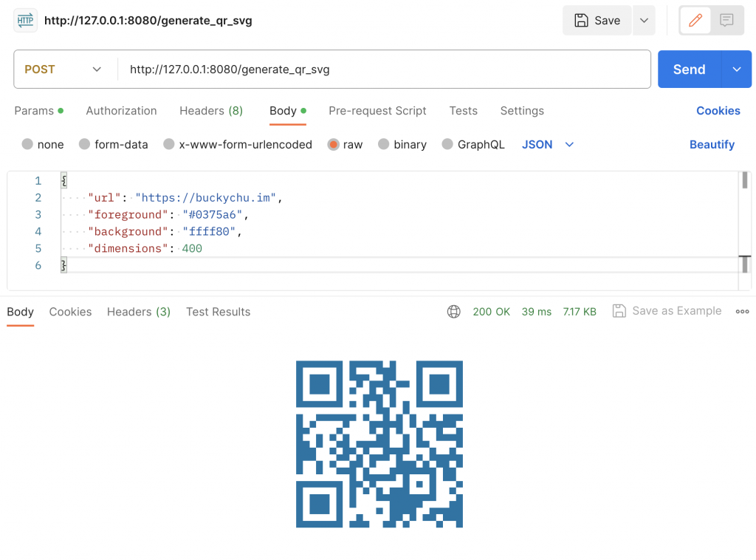Click the Save button
The height and width of the screenshot is (560, 756).
(x=597, y=20)
